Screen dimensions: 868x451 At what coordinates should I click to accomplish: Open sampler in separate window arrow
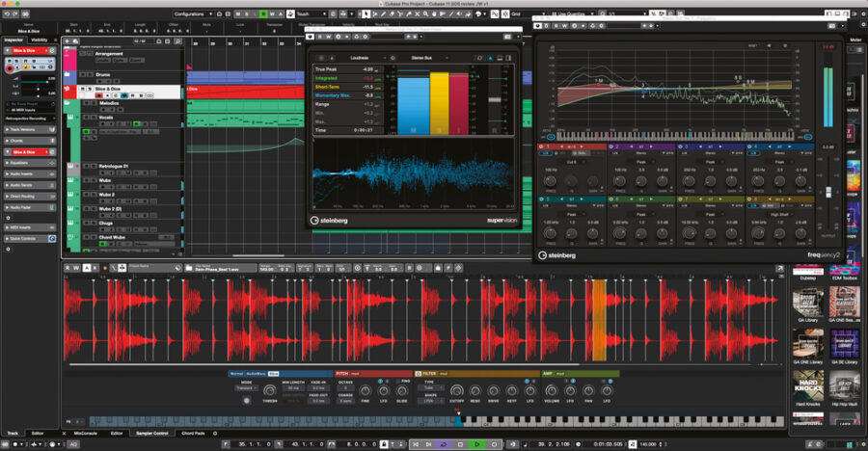(780, 269)
